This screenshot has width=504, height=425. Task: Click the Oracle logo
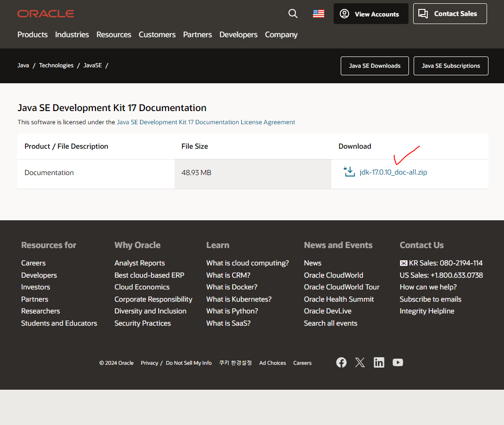[x=46, y=14]
